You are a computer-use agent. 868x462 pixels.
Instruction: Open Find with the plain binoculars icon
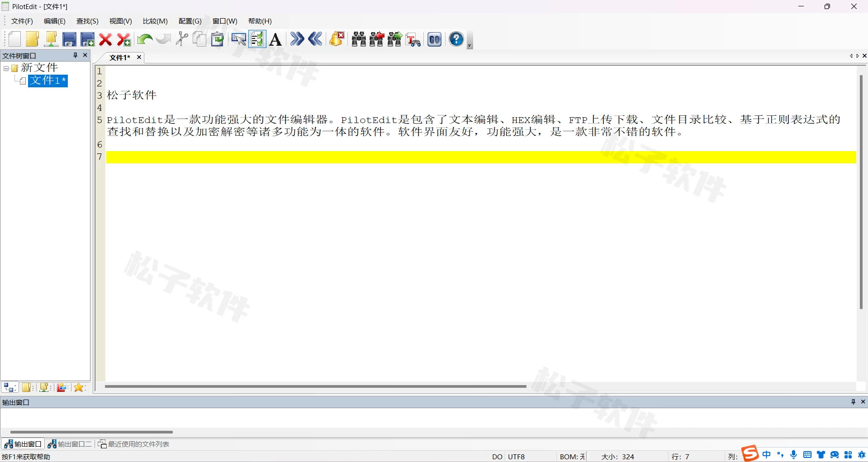[x=359, y=39]
